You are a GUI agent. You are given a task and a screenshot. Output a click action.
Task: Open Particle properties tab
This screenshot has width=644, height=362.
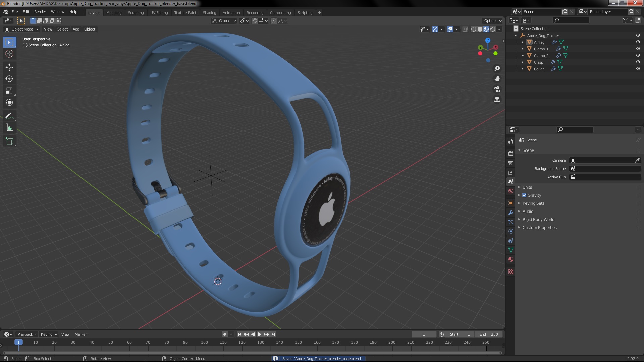[511, 222]
